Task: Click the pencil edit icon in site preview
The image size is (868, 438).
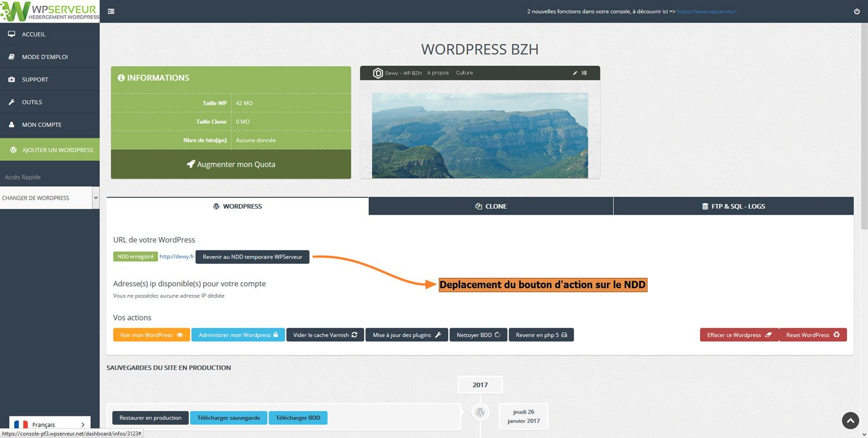Action: point(575,73)
